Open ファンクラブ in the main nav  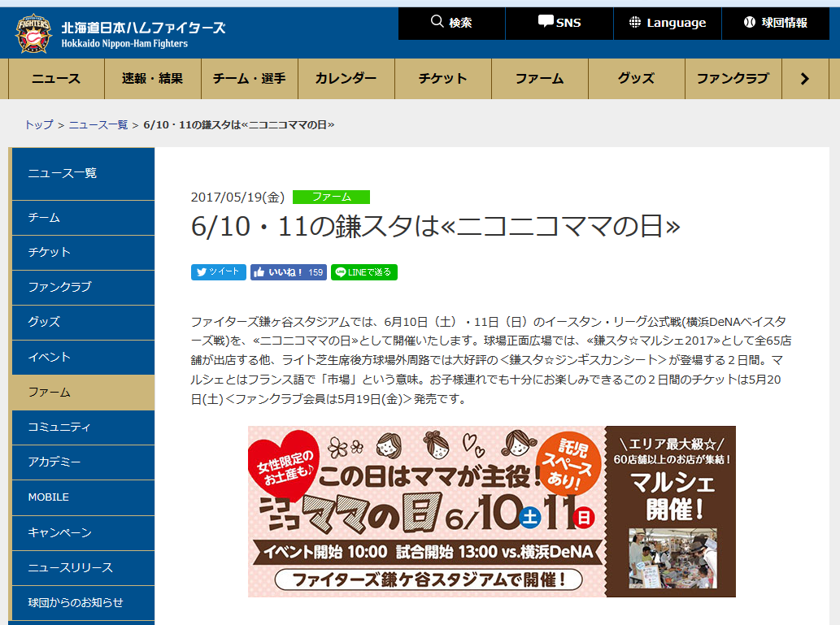pyautogui.click(x=733, y=79)
